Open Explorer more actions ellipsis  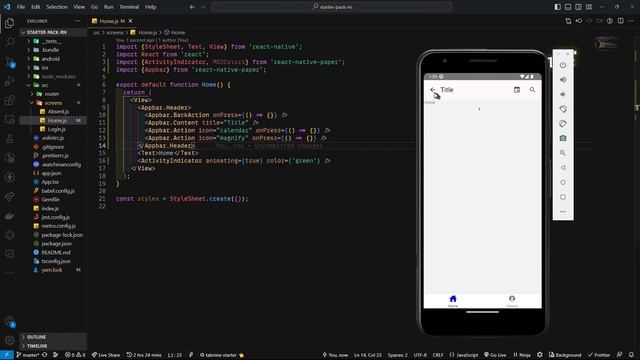78,21
